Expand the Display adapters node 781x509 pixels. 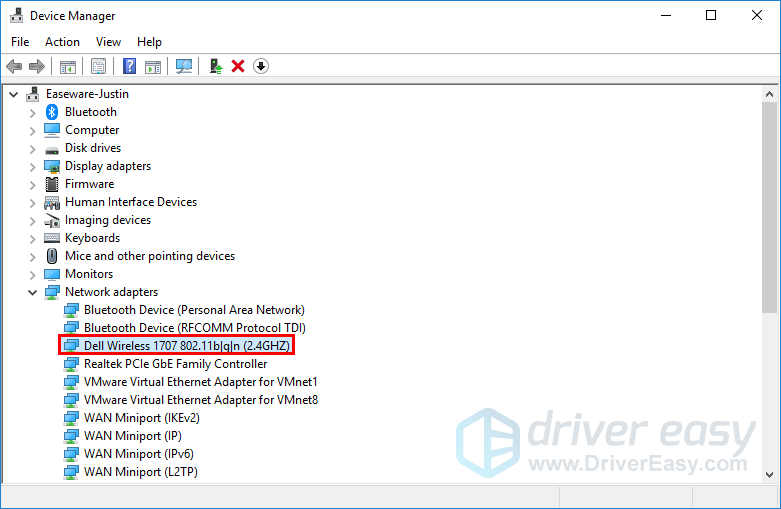tap(32, 166)
